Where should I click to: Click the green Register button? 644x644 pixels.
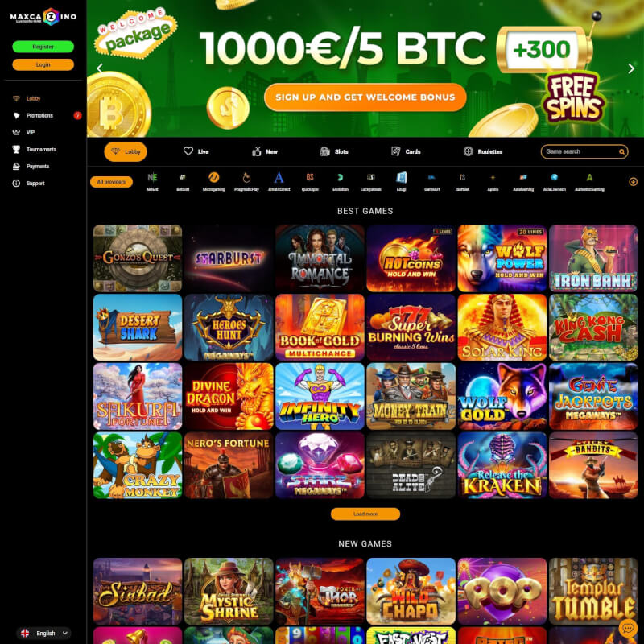tap(43, 47)
